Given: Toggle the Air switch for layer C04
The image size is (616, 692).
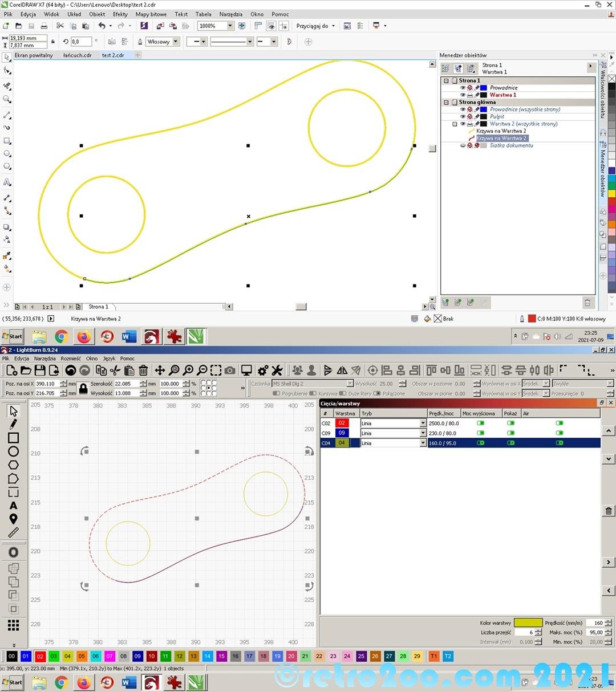Looking at the screenshot, I should coord(559,443).
